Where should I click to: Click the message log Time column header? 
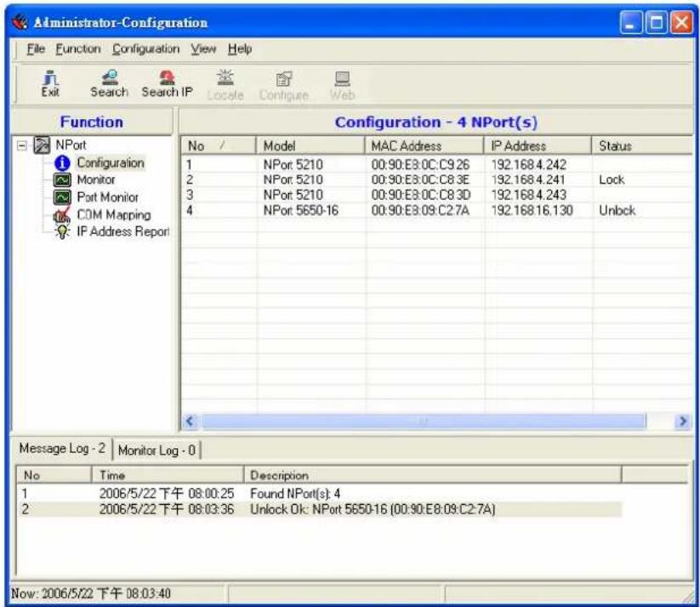(168, 475)
